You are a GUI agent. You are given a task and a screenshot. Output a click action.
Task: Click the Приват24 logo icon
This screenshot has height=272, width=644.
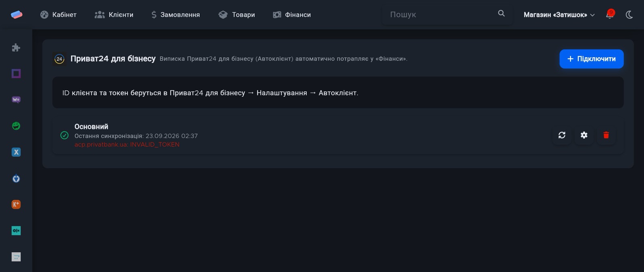pyautogui.click(x=59, y=59)
